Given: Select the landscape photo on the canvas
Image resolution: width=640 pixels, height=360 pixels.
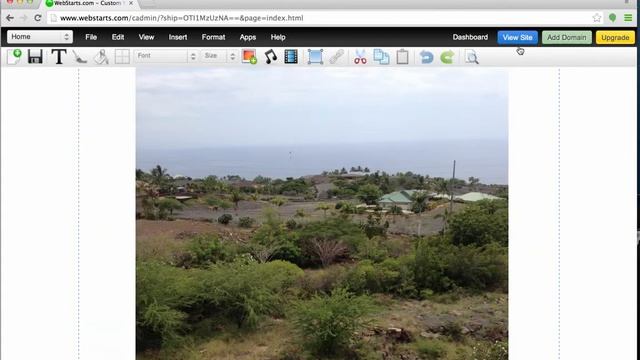Looking at the screenshot, I should [322, 214].
